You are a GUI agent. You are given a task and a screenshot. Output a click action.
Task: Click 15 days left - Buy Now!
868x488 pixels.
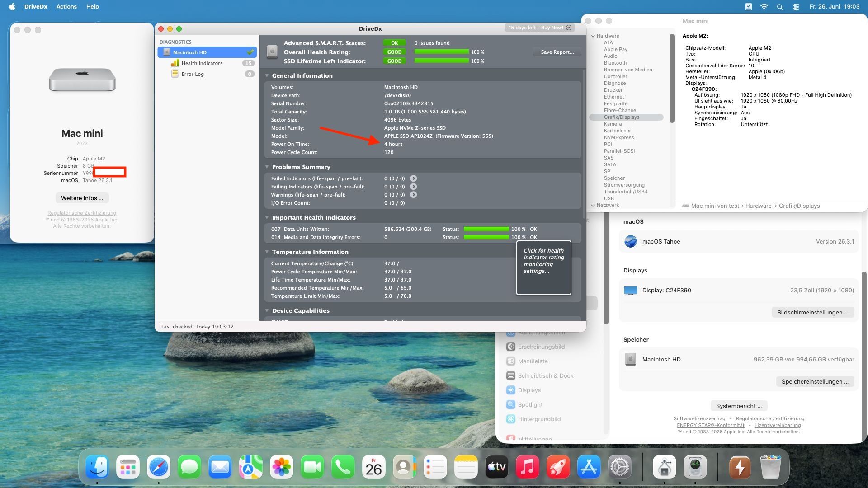(x=540, y=28)
